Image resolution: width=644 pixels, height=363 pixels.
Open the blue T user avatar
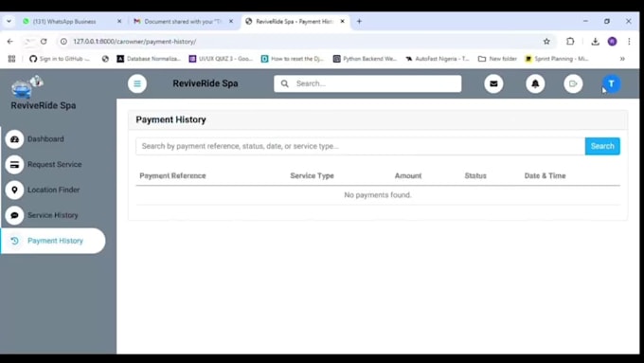611,83
